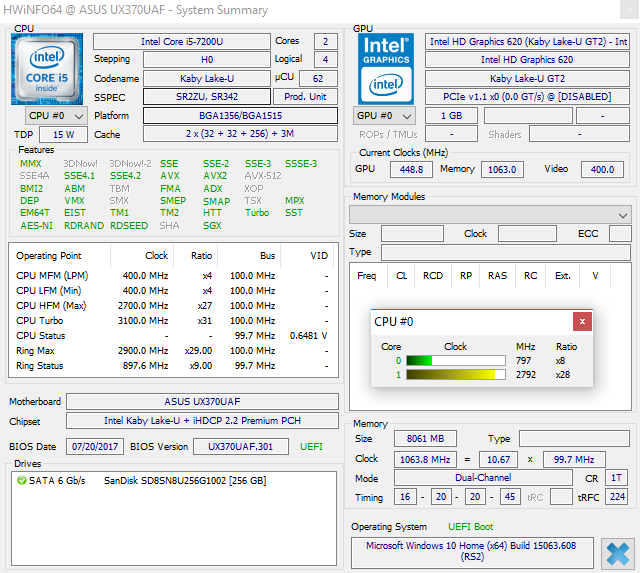Click the Stepping H0 field

tap(207, 60)
